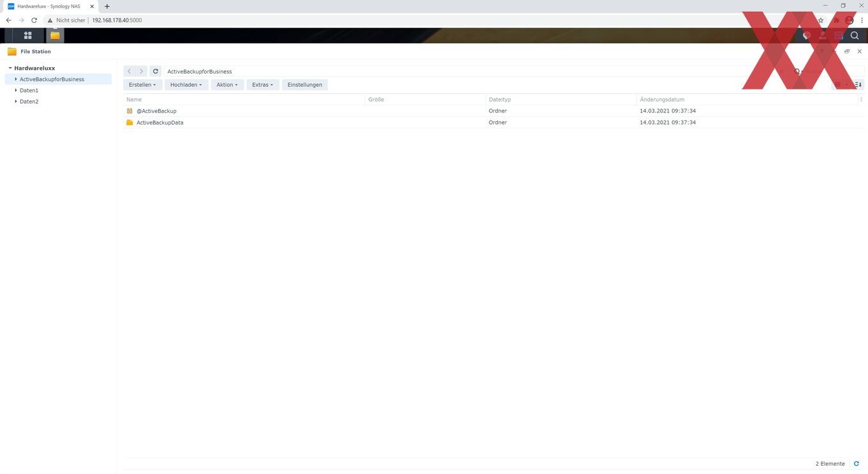Click modification date of ActiveBackupData row
Screen dimensions: 868x474
[x=668, y=123]
